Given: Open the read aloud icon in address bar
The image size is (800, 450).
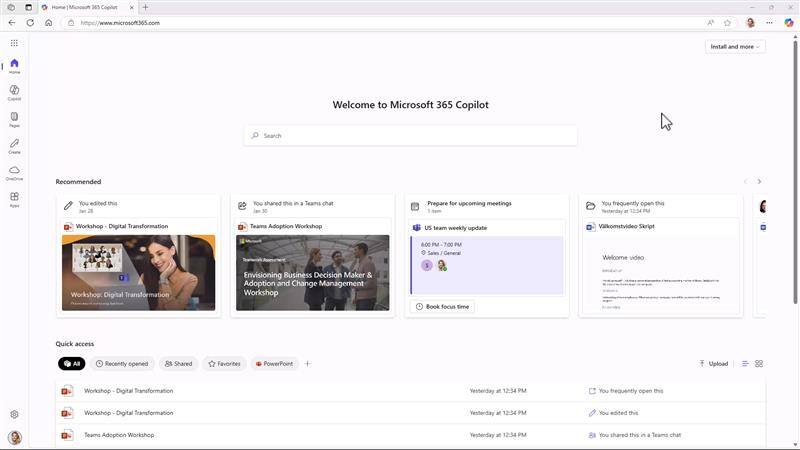Looking at the screenshot, I should point(710,22).
